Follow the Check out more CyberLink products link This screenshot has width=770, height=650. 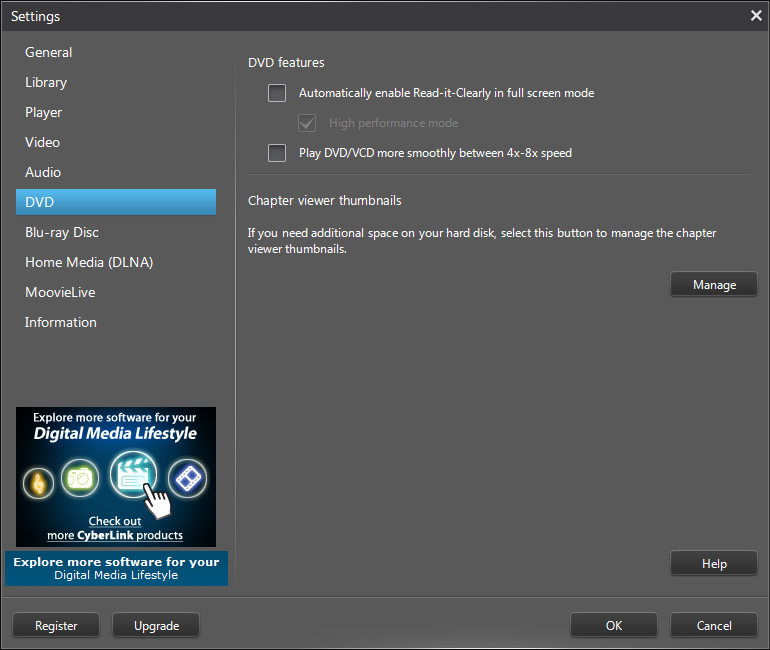[x=115, y=528]
